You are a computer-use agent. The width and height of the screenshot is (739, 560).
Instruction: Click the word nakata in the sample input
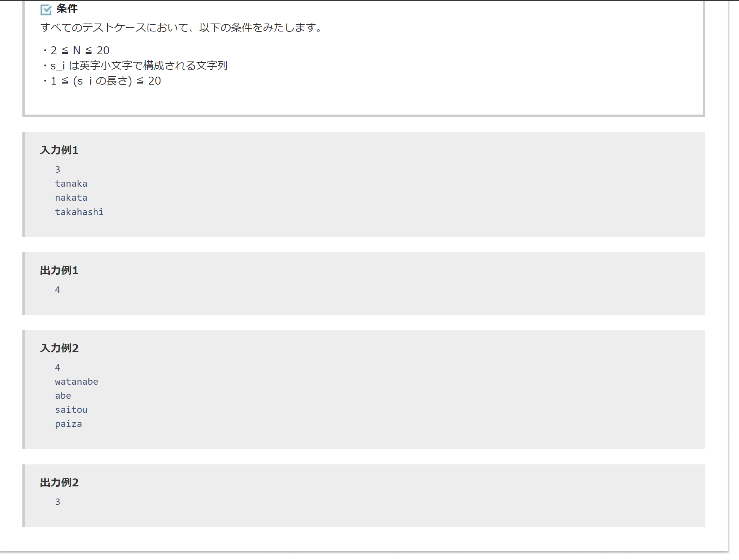coord(71,198)
